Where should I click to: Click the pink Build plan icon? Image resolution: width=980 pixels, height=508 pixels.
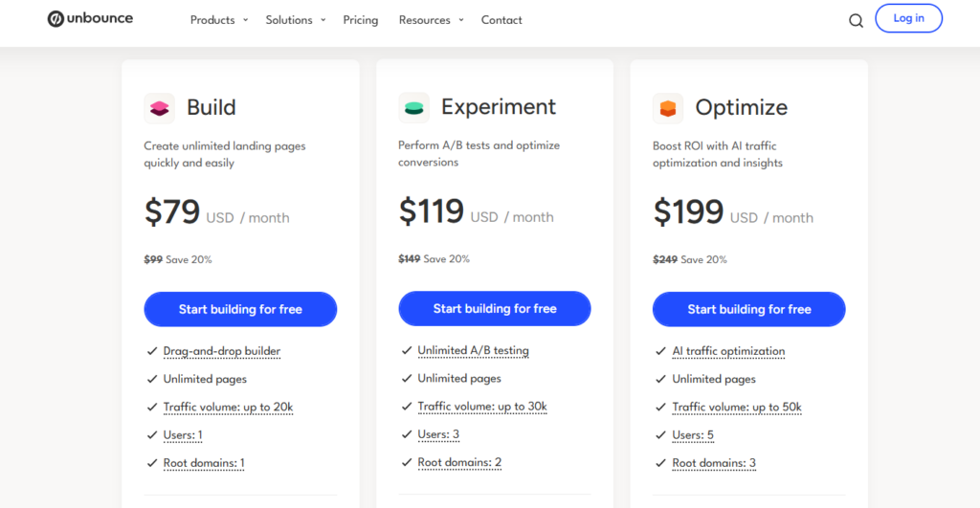(160, 108)
